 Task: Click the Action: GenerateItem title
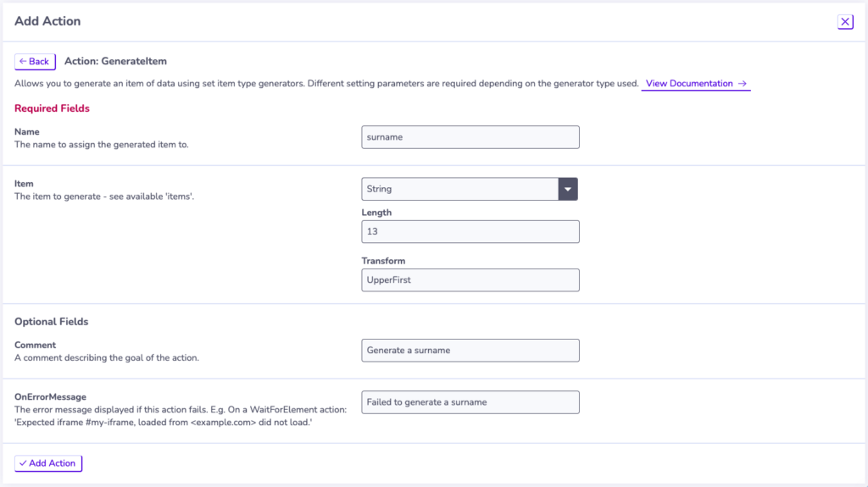pos(115,62)
